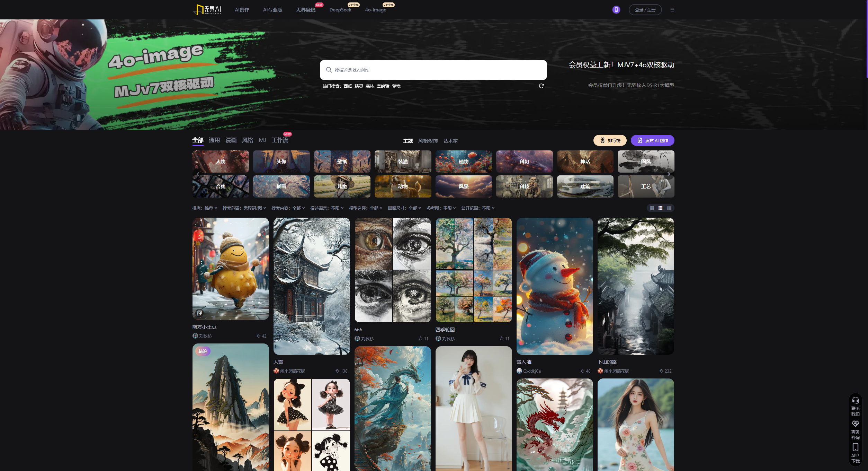Open the 搜索内容 dropdown
Image resolution: width=868 pixels, height=471 pixels.
(288, 208)
